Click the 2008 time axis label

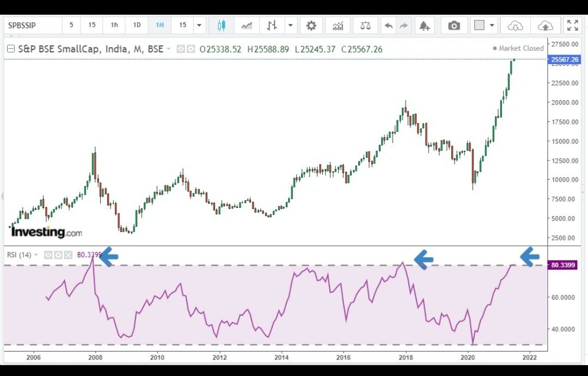click(x=95, y=357)
